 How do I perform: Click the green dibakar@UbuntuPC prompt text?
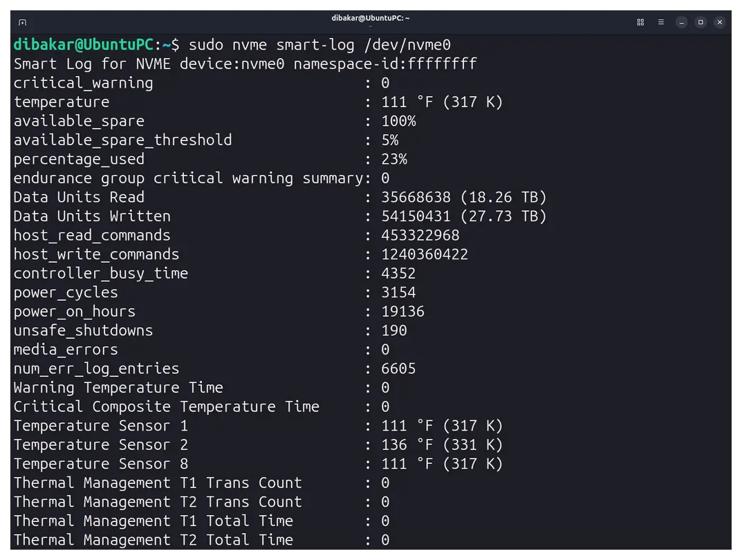click(x=83, y=45)
